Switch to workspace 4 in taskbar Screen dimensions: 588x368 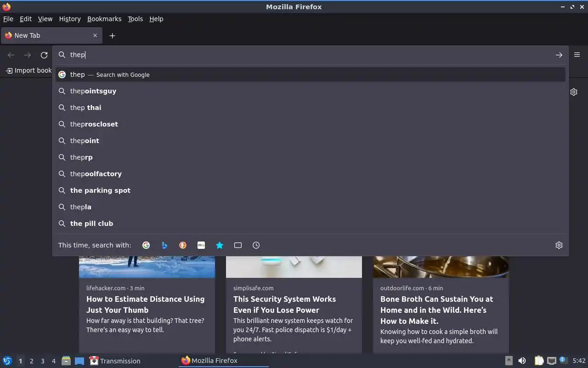point(53,361)
